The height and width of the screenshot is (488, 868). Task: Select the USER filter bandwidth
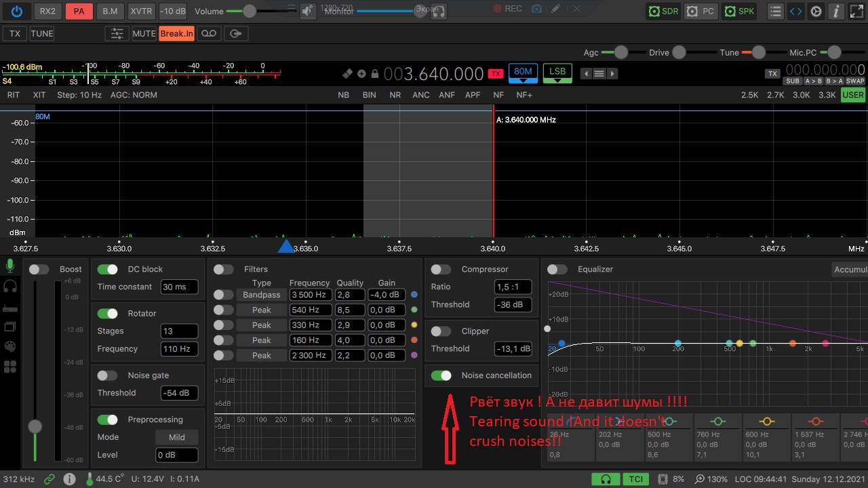[x=853, y=95]
